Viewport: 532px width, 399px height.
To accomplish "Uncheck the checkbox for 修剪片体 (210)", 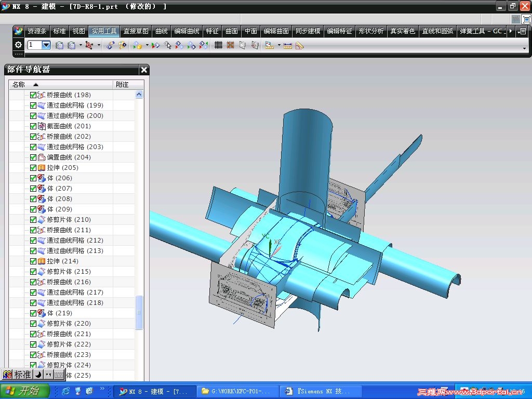I will [33, 220].
